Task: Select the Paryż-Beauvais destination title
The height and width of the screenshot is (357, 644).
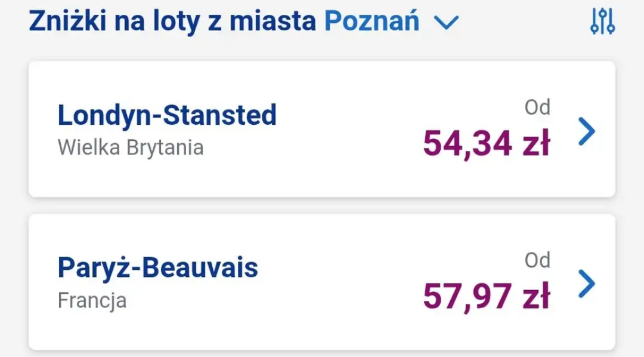Action: [x=158, y=268]
